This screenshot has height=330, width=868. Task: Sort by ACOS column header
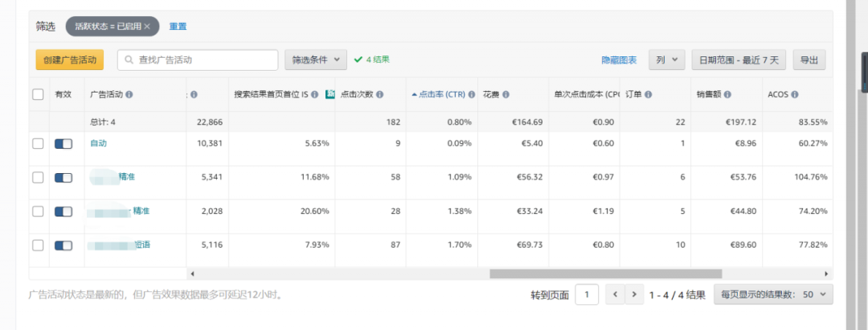(778, 95)
